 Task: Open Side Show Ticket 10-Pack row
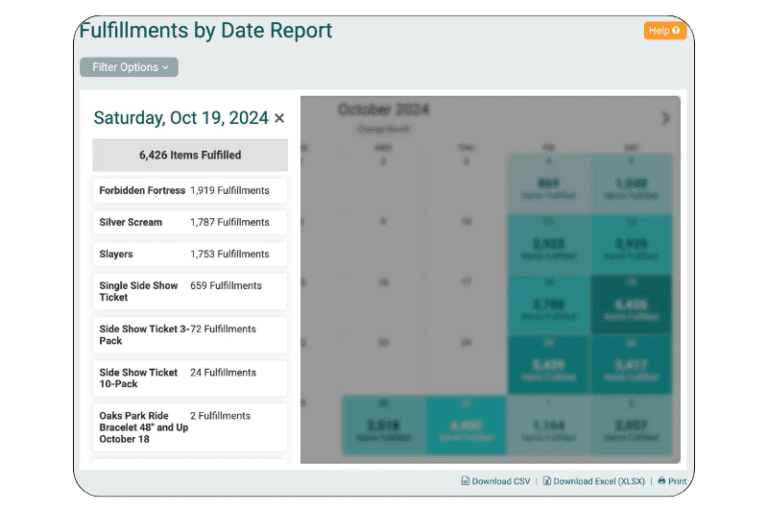click(189, 378)
